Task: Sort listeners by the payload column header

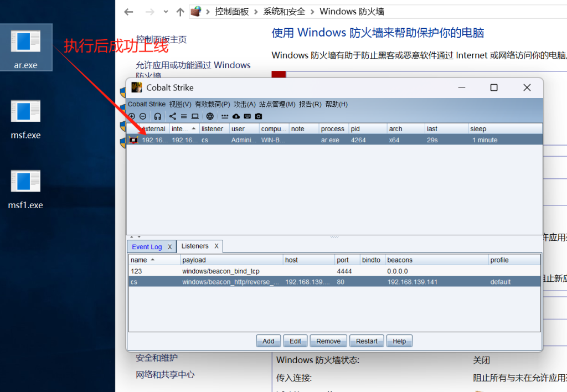Action: (x=231, y=260)
